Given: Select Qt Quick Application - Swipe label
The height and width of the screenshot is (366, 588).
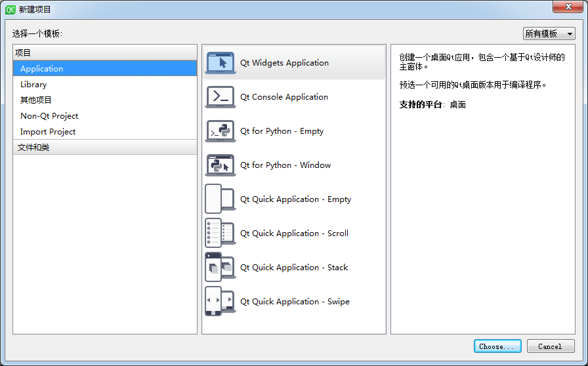Looking at the screenshot, I should 295,302.
